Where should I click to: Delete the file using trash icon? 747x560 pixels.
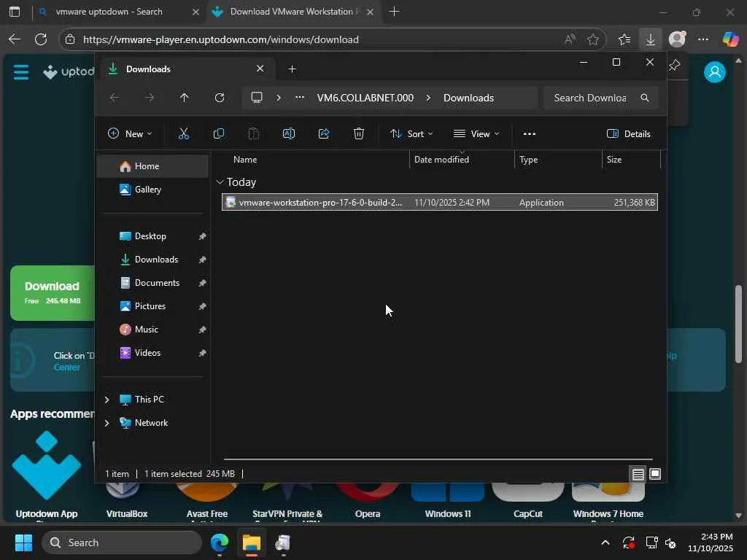(x=359, y=134)
